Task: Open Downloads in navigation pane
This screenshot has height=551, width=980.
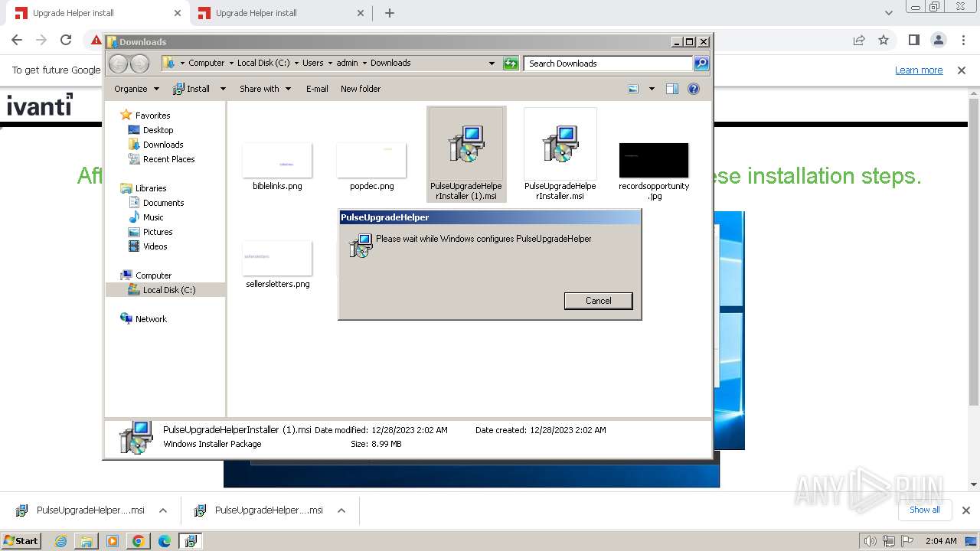Action: click(x=163, y=145)
